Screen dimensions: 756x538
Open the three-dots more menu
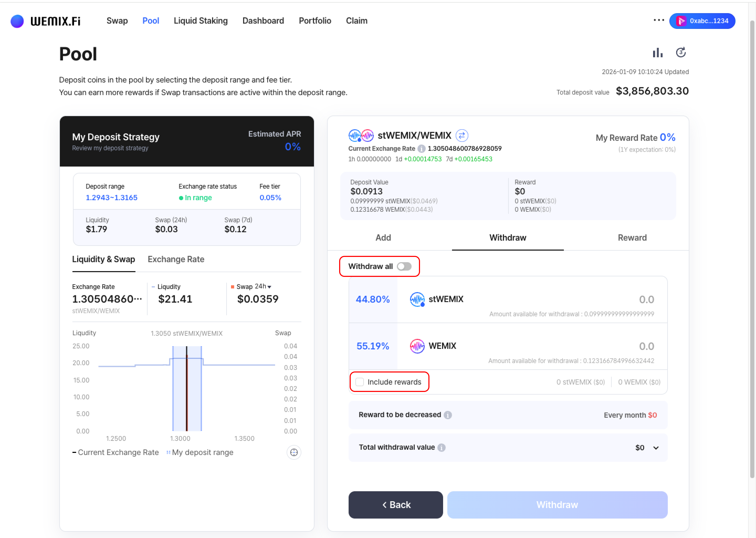(659, 20)
